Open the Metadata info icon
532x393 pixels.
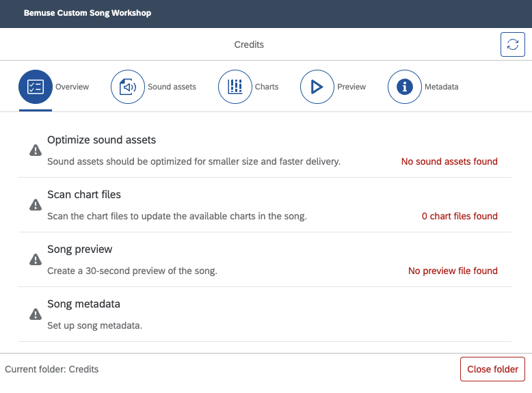tap(405, 87)
